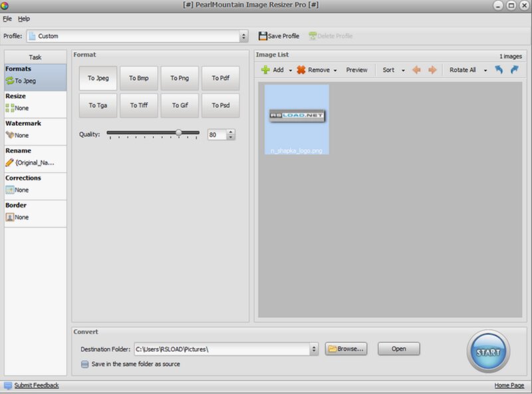Rotate images counterclockwise with blue arrow

(x=499, y=70)
